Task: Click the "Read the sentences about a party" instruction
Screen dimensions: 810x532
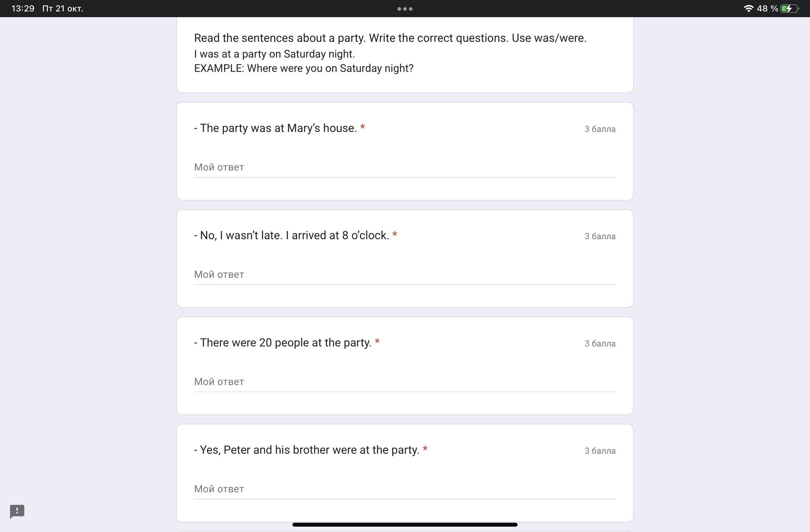Action: pyautogui.click(x=390, y=38)
